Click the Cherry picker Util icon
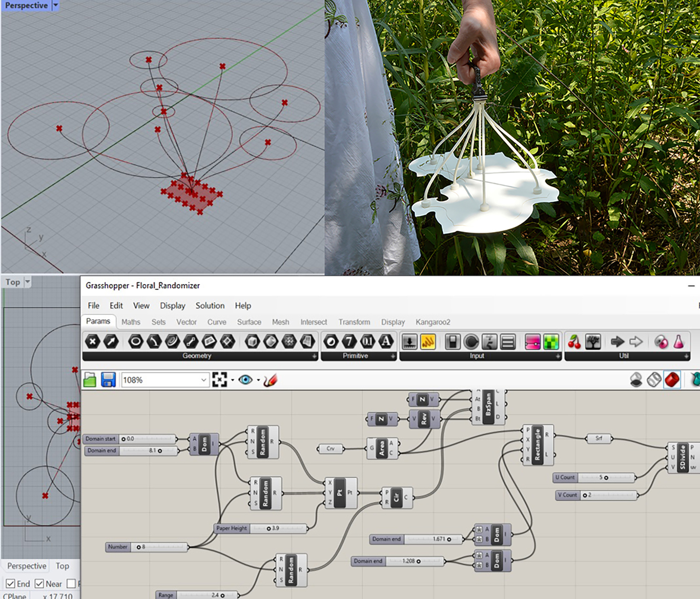 [x=574, y=342]
